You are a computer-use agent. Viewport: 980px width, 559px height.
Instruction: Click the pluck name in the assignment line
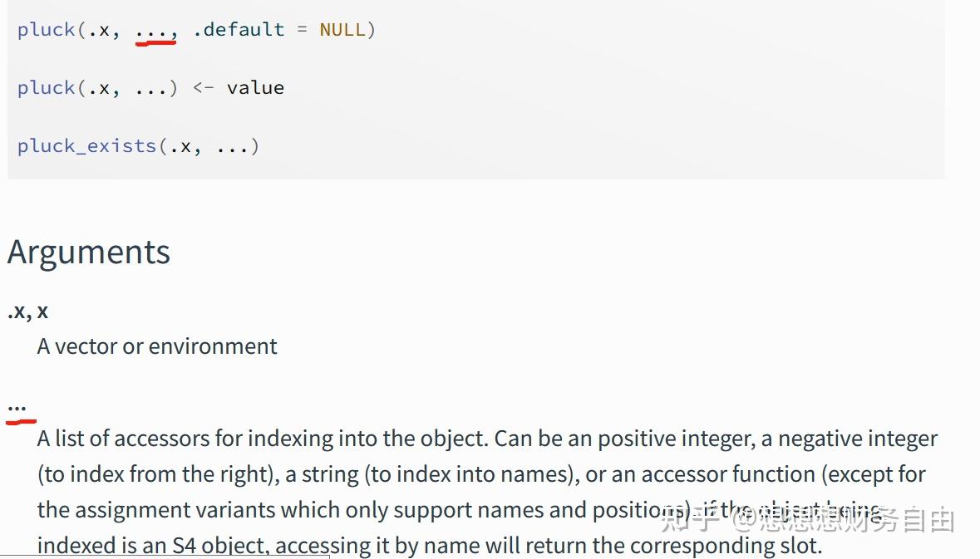pos(47,88)
